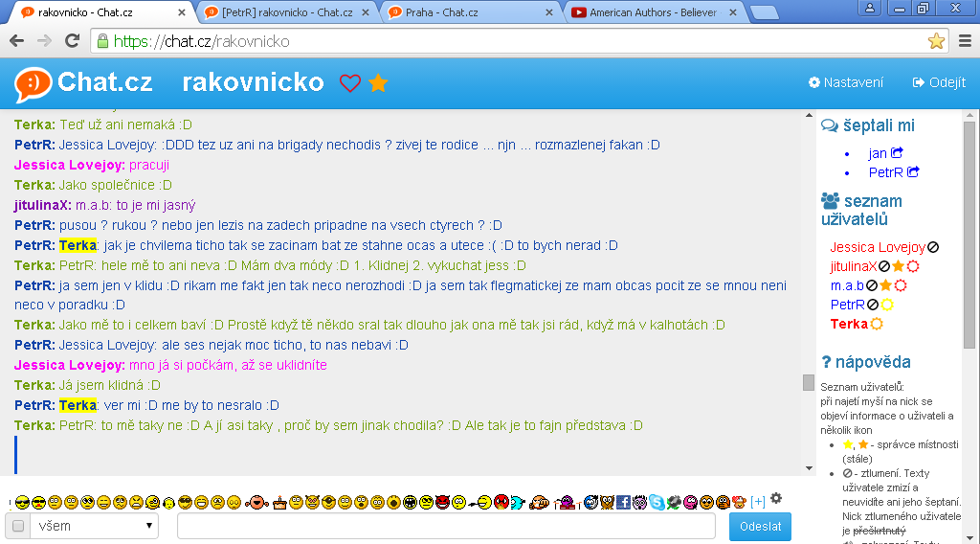980x544 pixels.
Task: Insert the angry red face emoticon
Action: pos(501,502)
